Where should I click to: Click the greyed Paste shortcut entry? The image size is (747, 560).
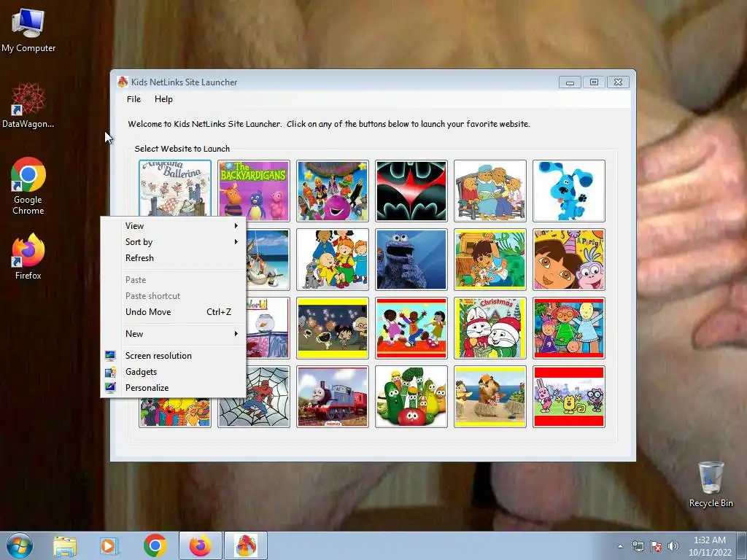pyautogui.click(x=174, y=296)
